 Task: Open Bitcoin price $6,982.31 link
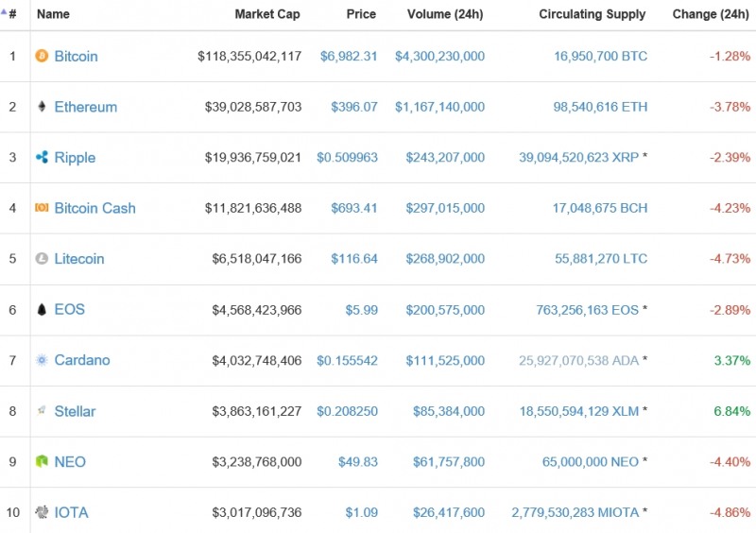(348, 57)
